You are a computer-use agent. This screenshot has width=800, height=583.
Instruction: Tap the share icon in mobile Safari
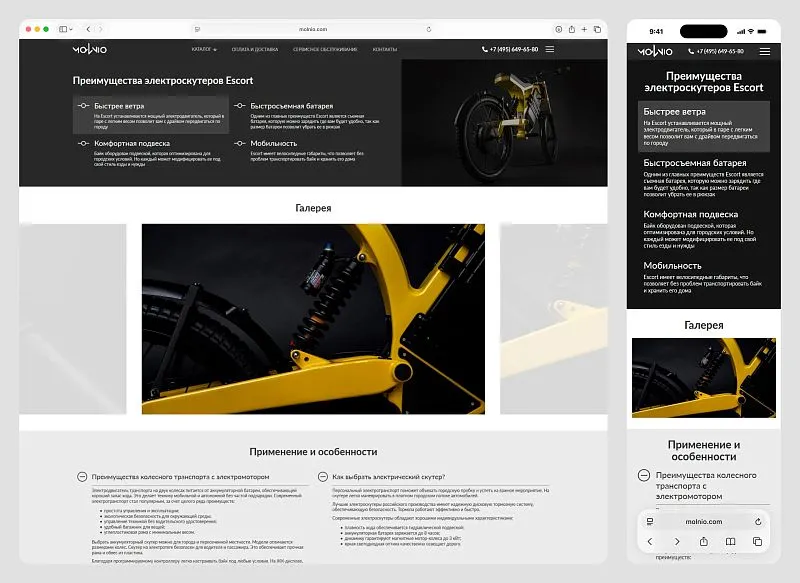coord(704,541)
